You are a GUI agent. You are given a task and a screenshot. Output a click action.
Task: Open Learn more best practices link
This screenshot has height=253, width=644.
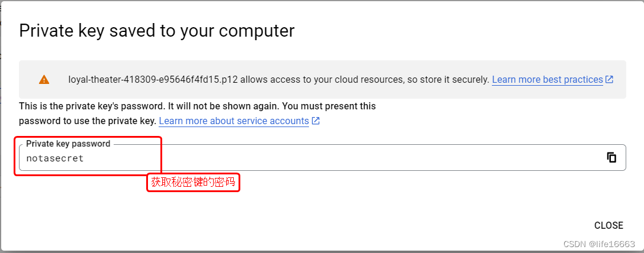point(552,80)
